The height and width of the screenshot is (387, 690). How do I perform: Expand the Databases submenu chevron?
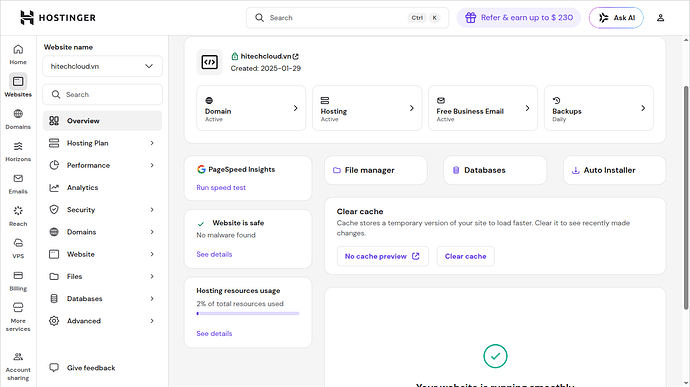point(152,299)
